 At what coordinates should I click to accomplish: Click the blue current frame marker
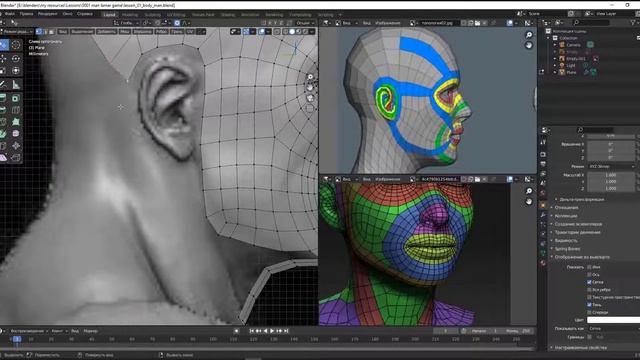pyautogui.click(x=17, y=339)
